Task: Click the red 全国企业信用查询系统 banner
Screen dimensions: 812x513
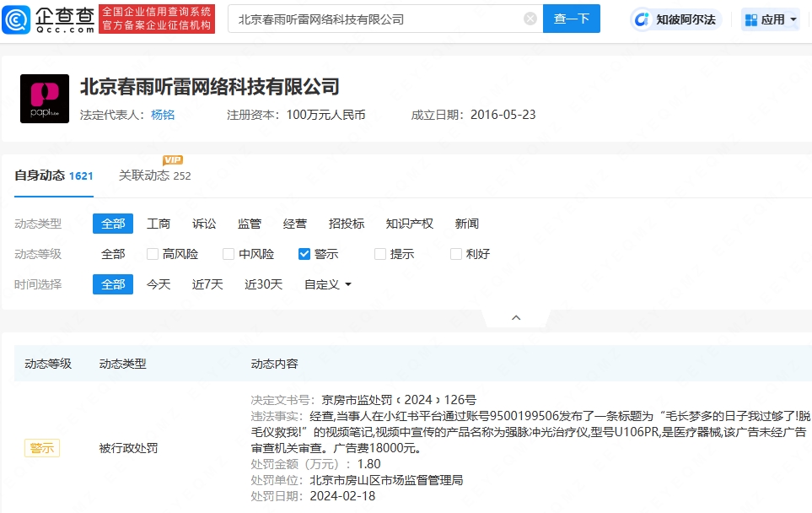Action: click(157, 19)
